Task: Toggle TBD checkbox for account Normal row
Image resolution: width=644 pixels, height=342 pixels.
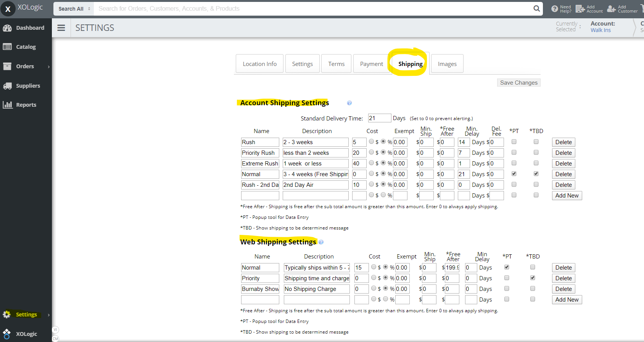Action: coord(536,173)
